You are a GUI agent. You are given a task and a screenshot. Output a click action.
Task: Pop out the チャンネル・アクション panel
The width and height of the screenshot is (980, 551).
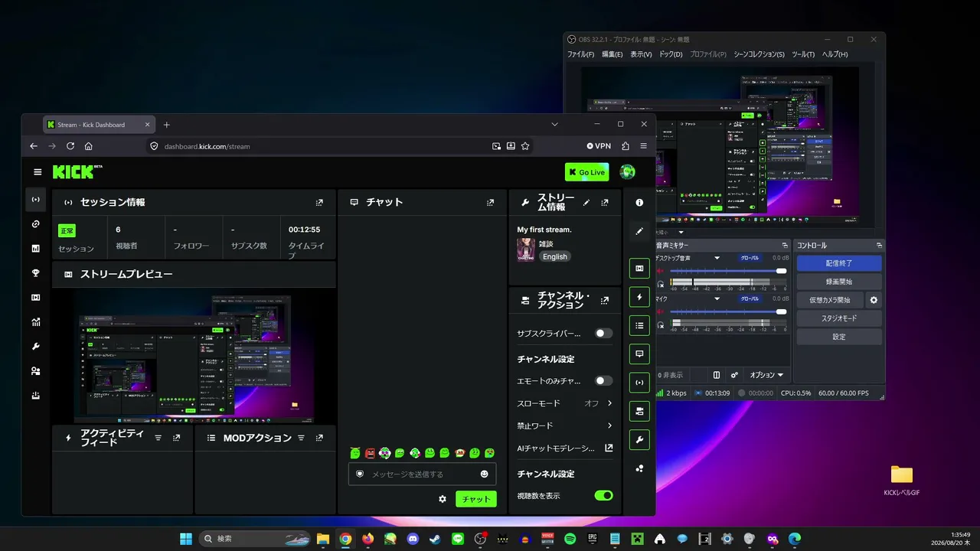coord(605,301)
